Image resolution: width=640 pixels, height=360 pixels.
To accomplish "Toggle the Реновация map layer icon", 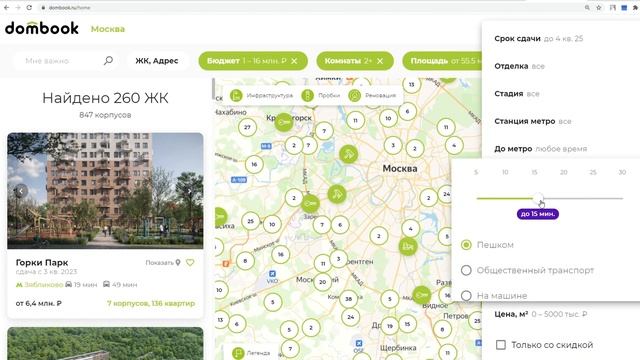I will (355, 96).
